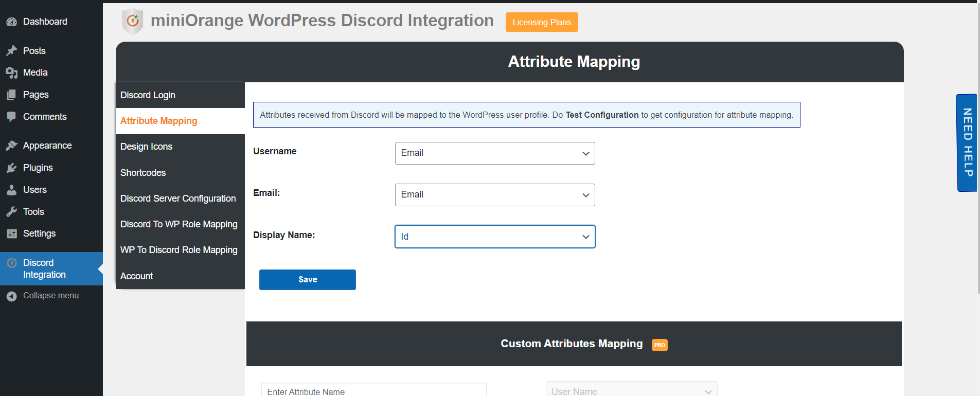Click the Posts pushpin icon
The height and width of the screenshot is (396, 980).
[x=11, y=51]
